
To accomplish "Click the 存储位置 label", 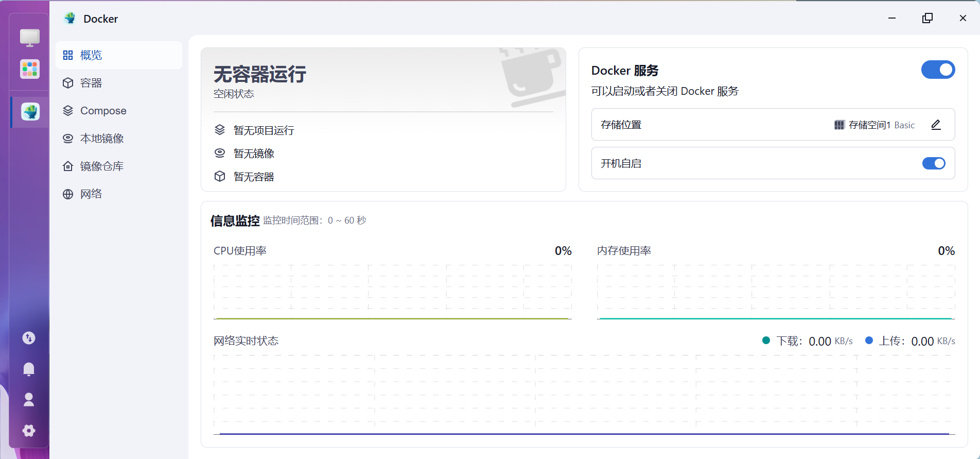I will point(621,125).
